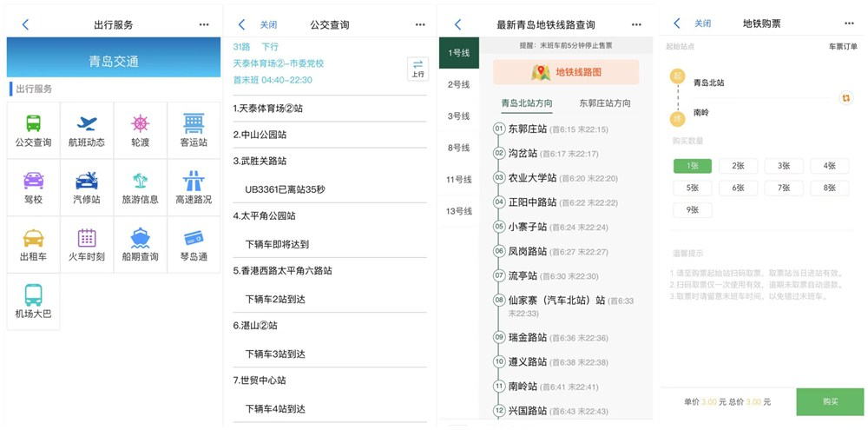Tap the 火车时刻 train schedule icon
The width and height of the screenshot is (868, 430).
click(86, 245)
